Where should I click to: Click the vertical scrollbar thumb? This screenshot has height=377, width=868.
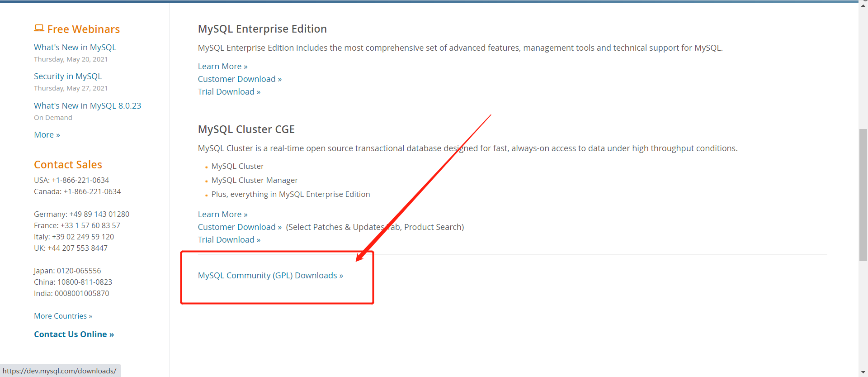863,195
